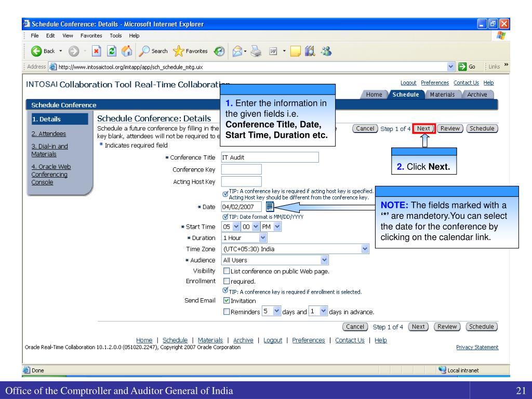Image resolution: width=532 pixels, height=399 pixels.
Task: Open the Duration dropdown
Action: [x=262, y=237]
